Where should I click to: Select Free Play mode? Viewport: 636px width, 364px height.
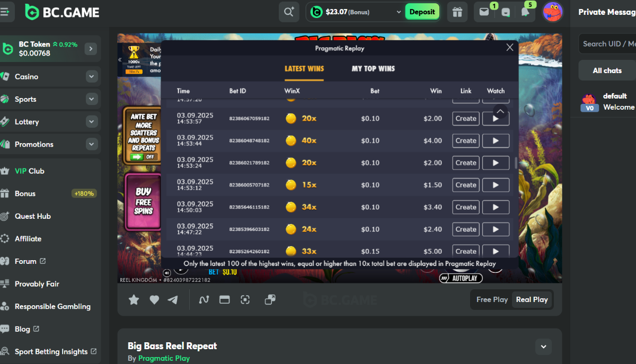click(492, 299)
